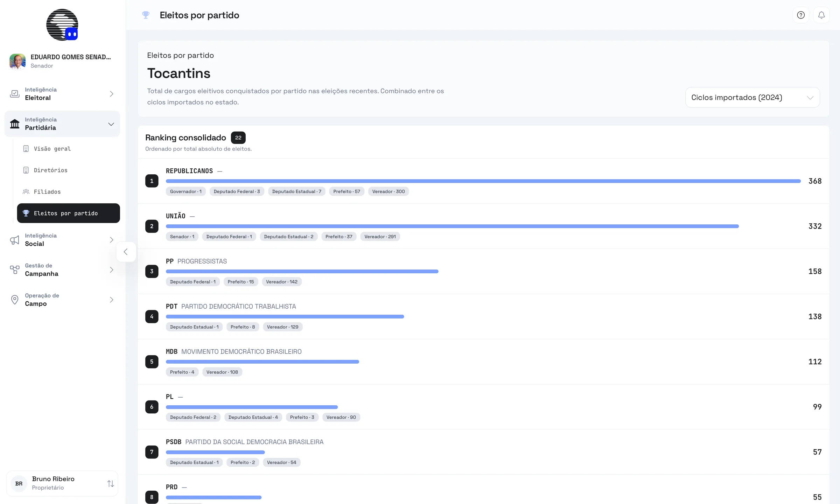The image size is (840, 504).
Task: Click the UNIÃO party progress bar
Action: (x=452, y=226)
